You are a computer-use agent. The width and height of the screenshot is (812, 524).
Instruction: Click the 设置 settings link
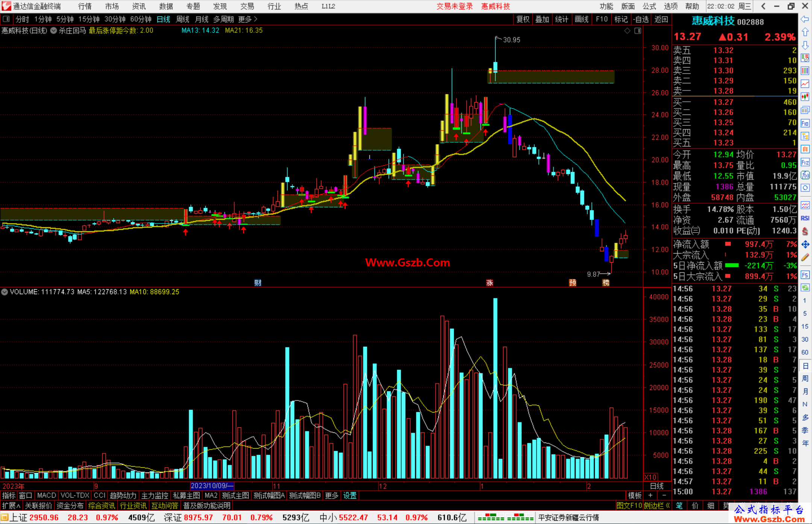point(350,495)
